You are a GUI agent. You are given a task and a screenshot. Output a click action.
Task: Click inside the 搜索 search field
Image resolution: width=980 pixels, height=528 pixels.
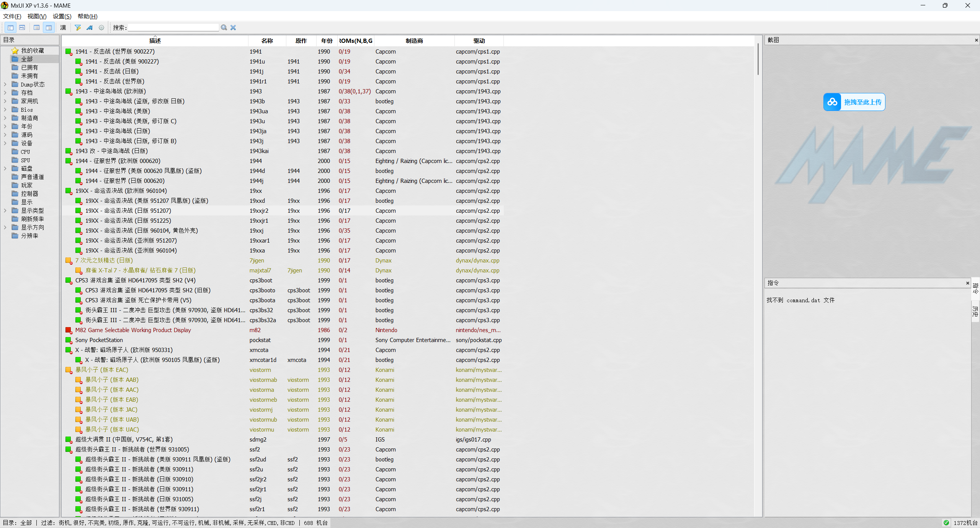point(173,28)
